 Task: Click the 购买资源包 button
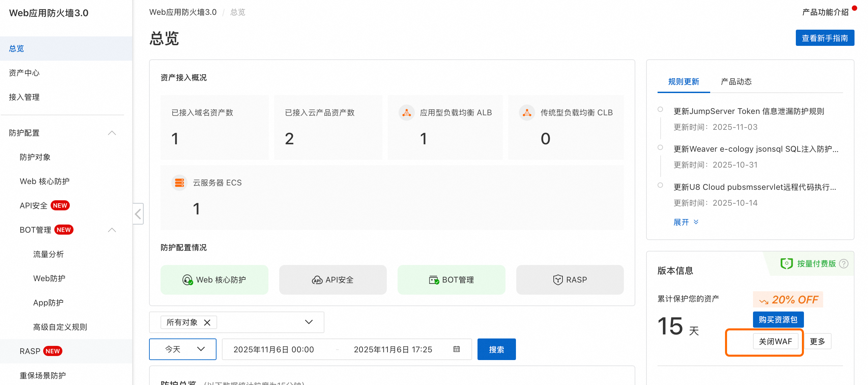tap(778, 320)
